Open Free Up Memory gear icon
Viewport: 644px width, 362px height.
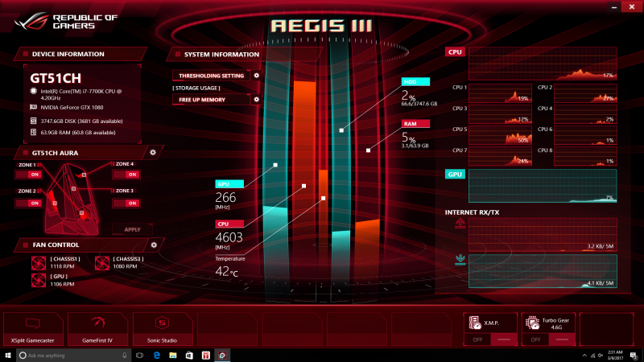[256, 99]
